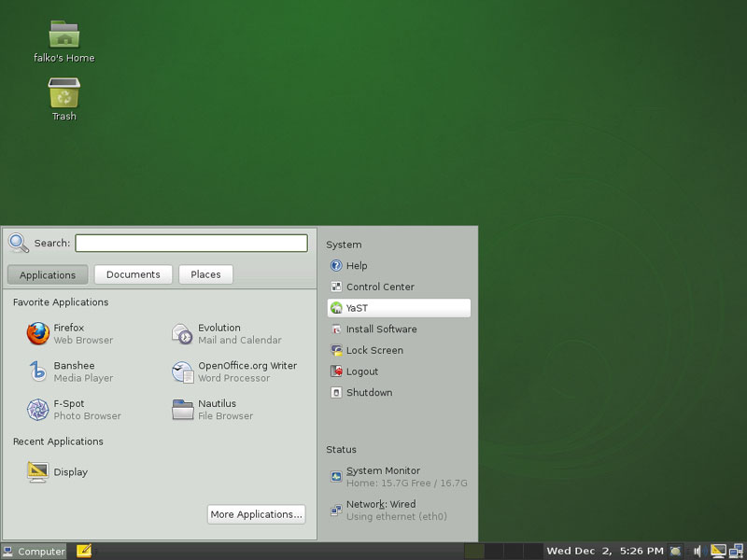
Task: Switch to the Documents tab
Action: (134, 274)
